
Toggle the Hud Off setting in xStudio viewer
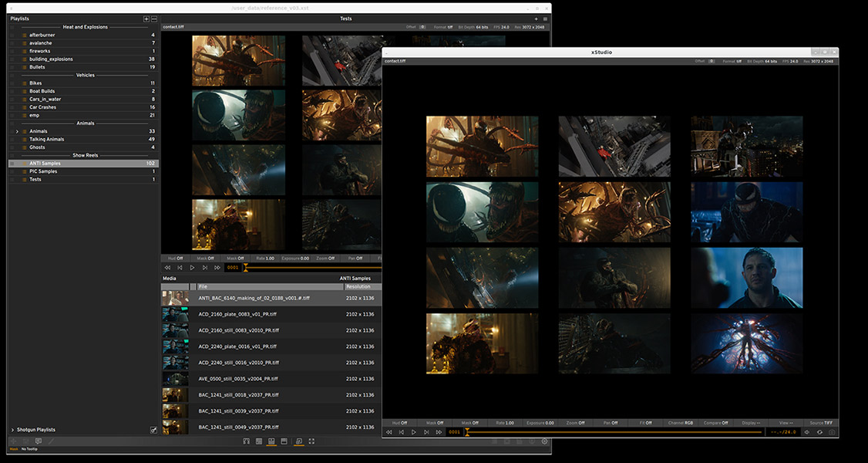[400, 423]
